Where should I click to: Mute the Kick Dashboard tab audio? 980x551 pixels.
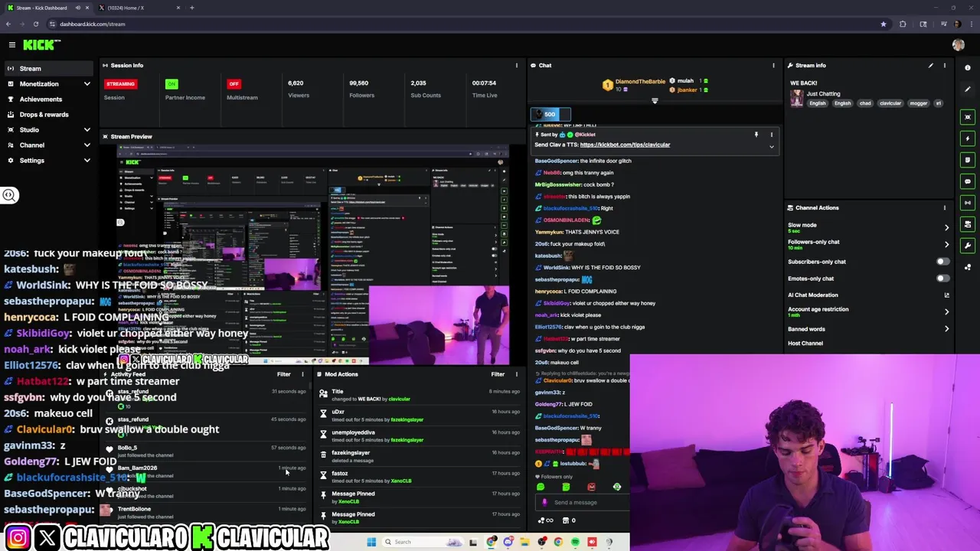click(77, 8)
